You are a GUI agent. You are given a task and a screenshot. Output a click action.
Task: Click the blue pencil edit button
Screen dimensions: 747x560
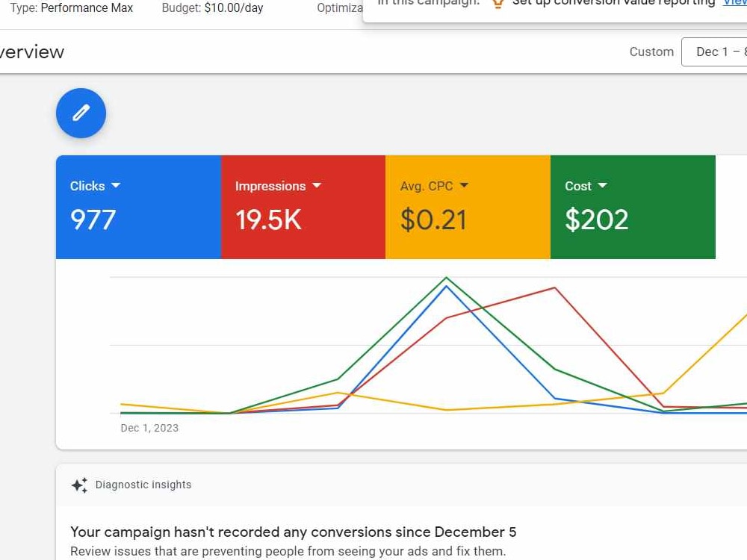81,113
